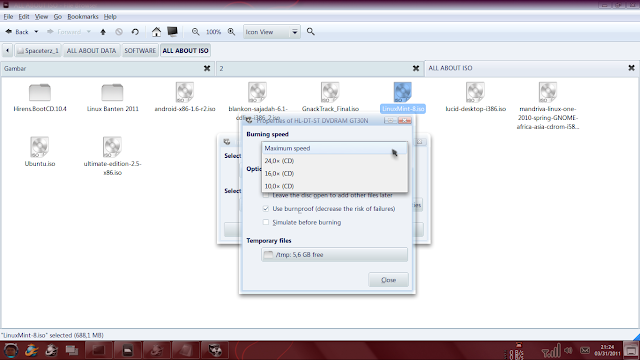The width and height of the screenshot is (640, 360).
Task: Enable Simulate before burning option
Action: click(x=266, y=222)
